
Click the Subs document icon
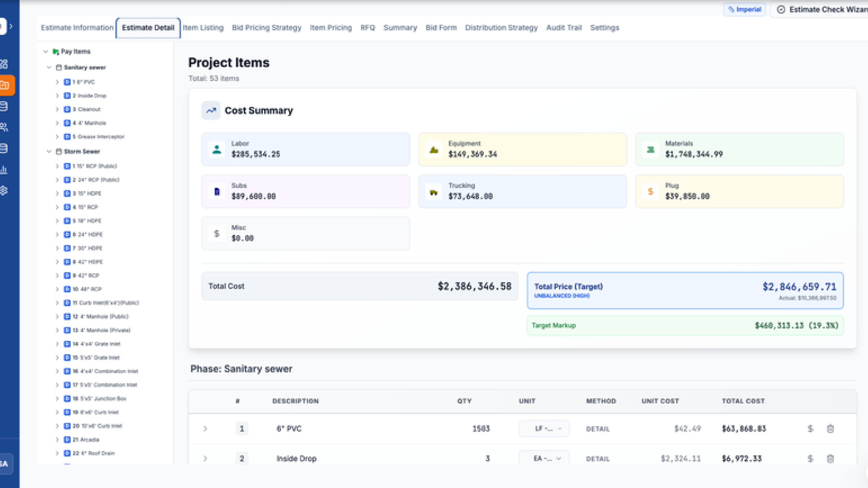coord(217,191)
